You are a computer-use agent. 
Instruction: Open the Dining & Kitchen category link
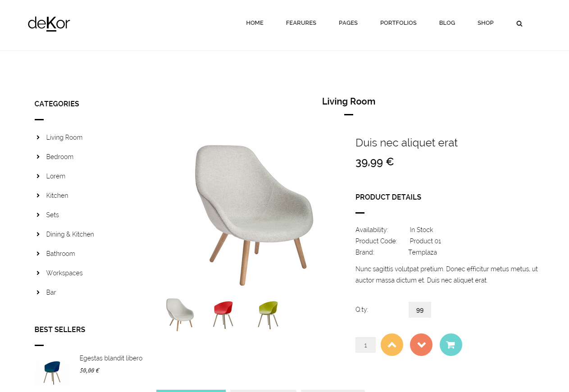tap(70, 234)
